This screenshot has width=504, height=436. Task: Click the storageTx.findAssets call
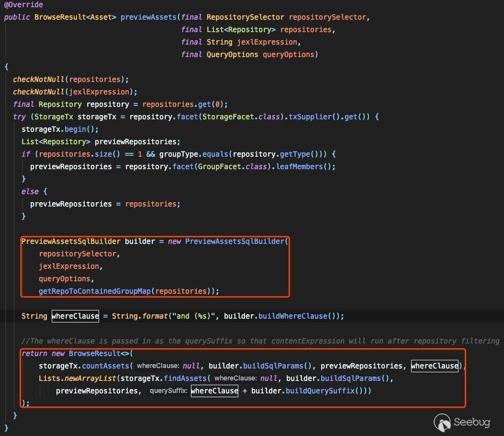pyautogui.click(x=163, y=379)
